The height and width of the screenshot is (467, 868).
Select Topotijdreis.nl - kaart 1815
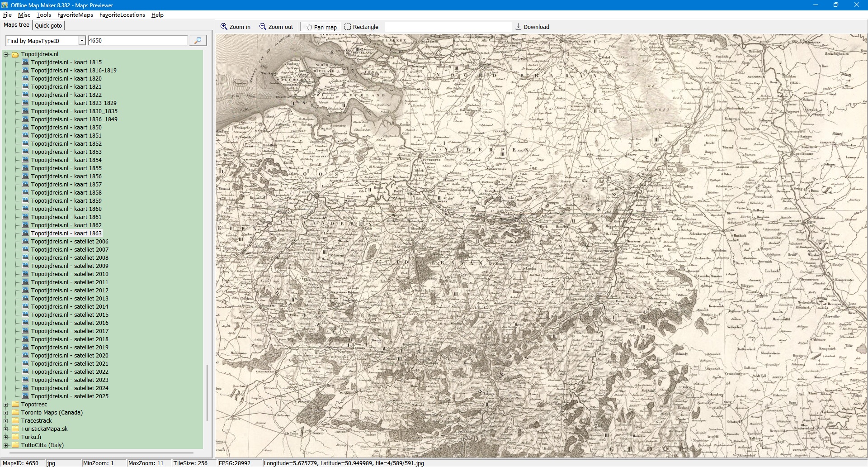click(66, 62)
